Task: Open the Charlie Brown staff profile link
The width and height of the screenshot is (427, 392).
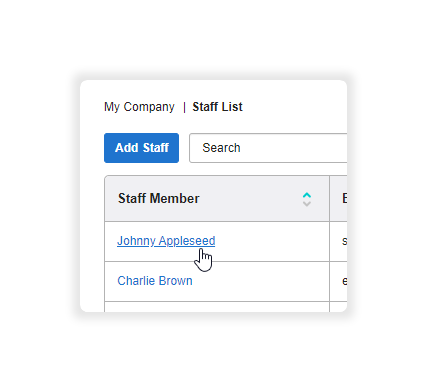Action: [155, 281]
